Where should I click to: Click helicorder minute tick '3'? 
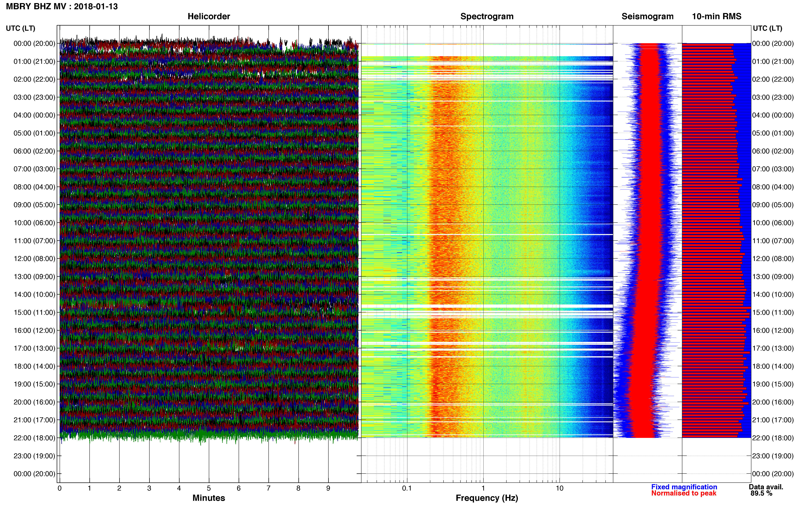coord(149,488)
